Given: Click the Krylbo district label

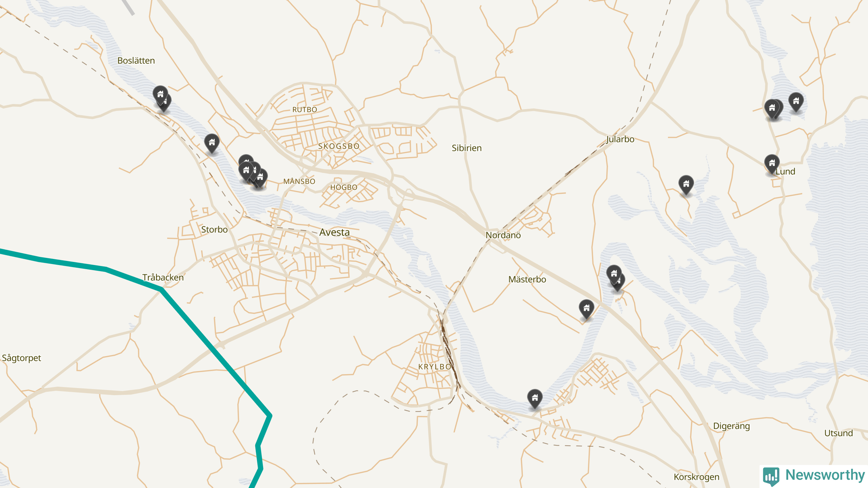Looking at the screenshot, I should (x=435, y=367).
